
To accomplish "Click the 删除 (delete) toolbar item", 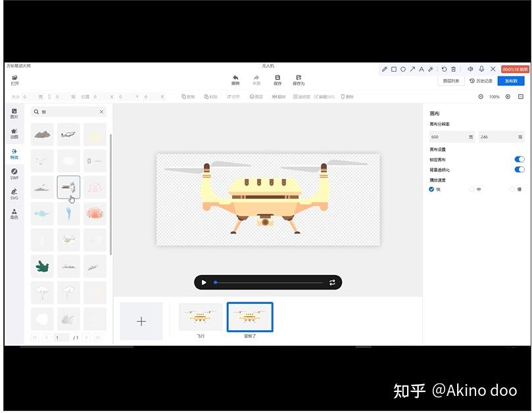I will click(347, 97).
